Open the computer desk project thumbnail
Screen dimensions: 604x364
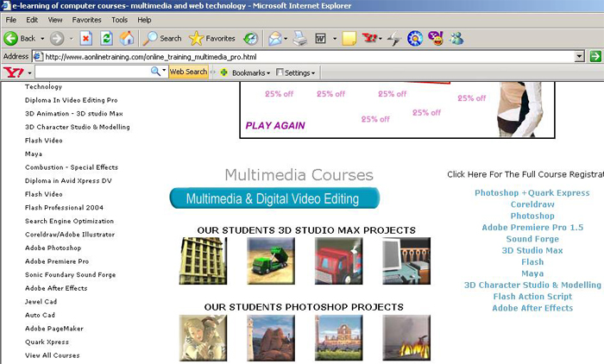click(406, 260)
